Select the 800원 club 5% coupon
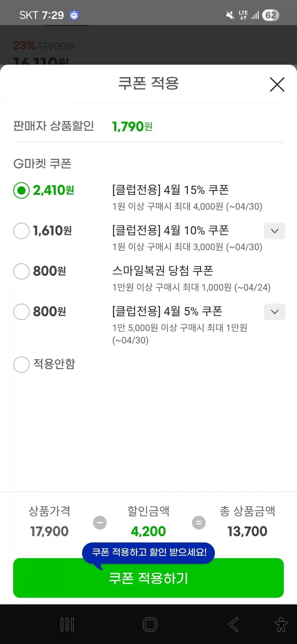 21,312
